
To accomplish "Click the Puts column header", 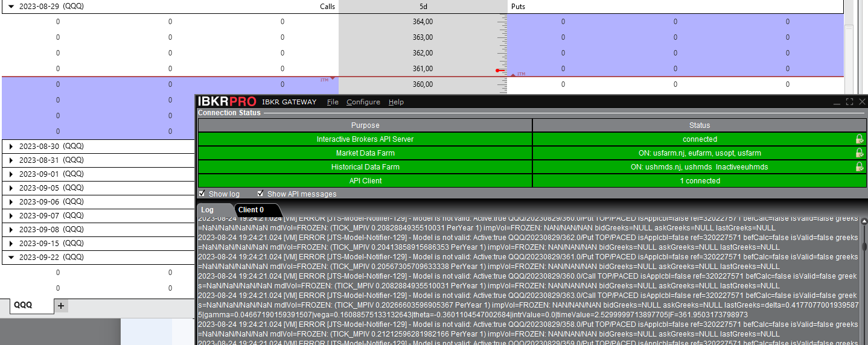I will coord(518,7).
